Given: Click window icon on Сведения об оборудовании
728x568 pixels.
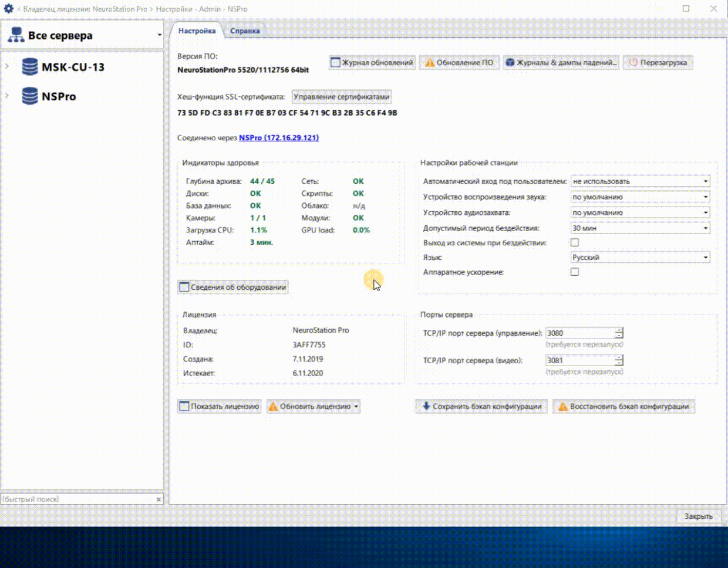Looking at the screenshot, I should pos(184,287).
